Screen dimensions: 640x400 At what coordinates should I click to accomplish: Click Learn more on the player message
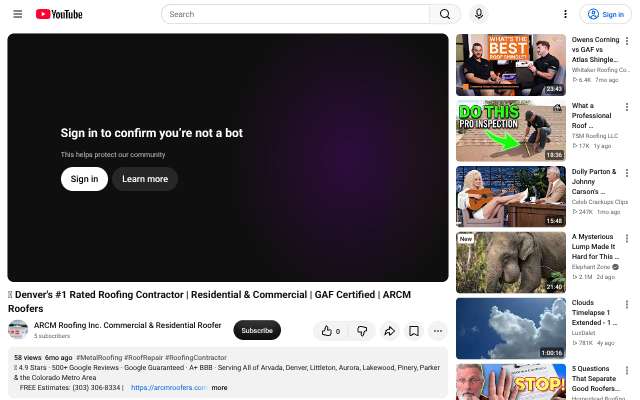click(x=145, y=179)
